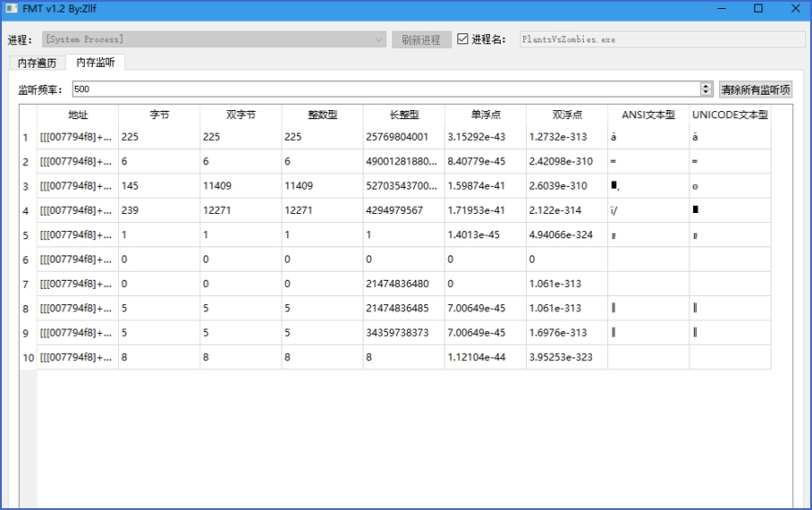
Task: Select row header number 7
Action: click(x=28, y=284)
